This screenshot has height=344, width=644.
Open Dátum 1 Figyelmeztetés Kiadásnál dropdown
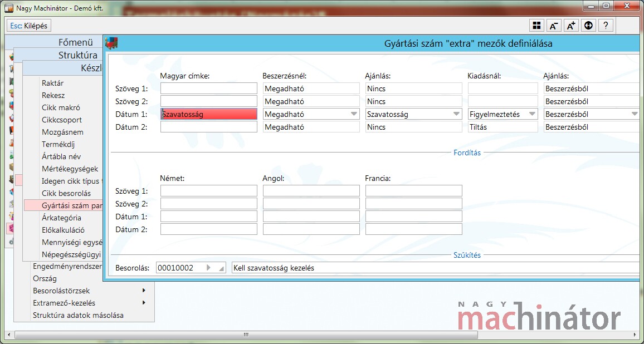click(x=532, y=114)
